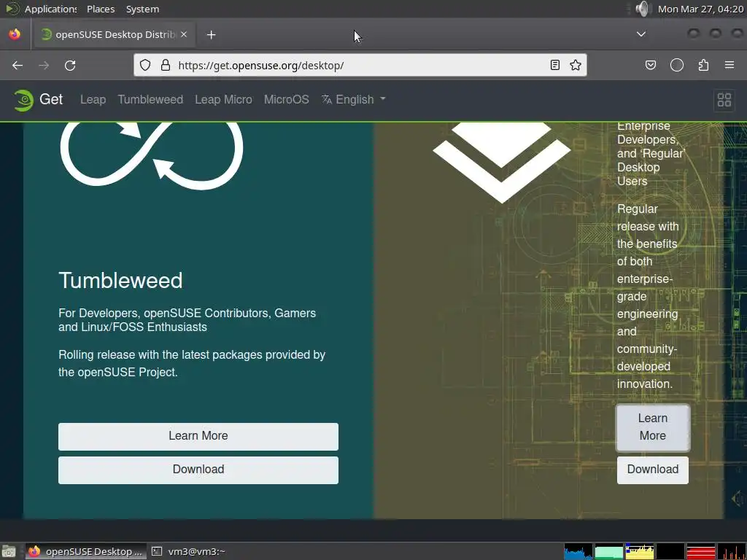Click the green memory monitor graph
The image size is (747, 560).
609,552
